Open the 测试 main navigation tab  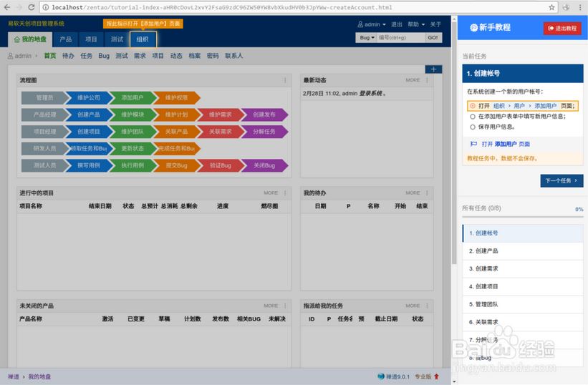click(117, 39)
